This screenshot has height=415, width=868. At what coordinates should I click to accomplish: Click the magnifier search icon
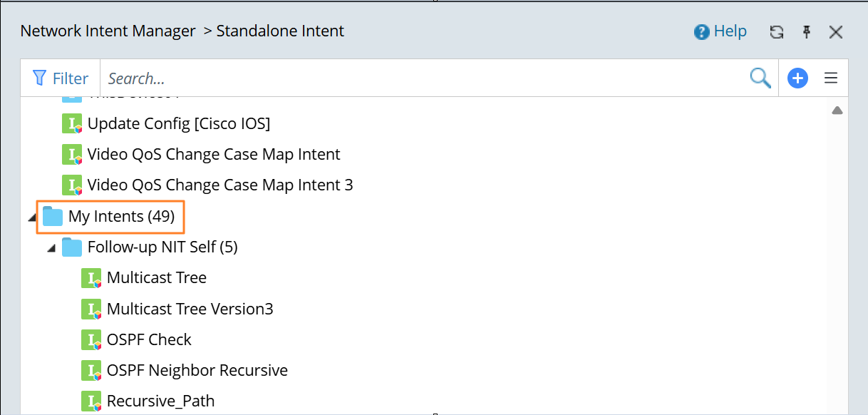click(760, 78)
